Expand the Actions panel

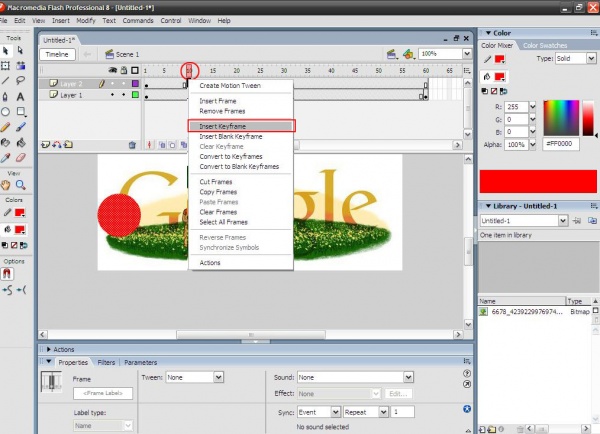[49, 349]
